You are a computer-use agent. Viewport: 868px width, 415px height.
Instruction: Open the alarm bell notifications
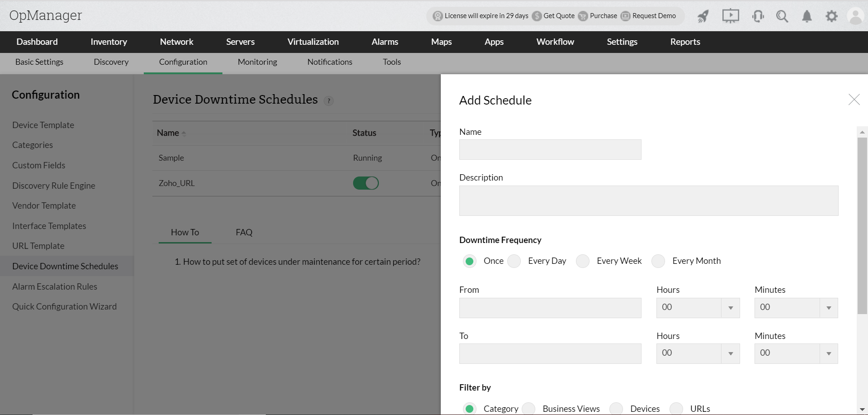click(807, 16)
